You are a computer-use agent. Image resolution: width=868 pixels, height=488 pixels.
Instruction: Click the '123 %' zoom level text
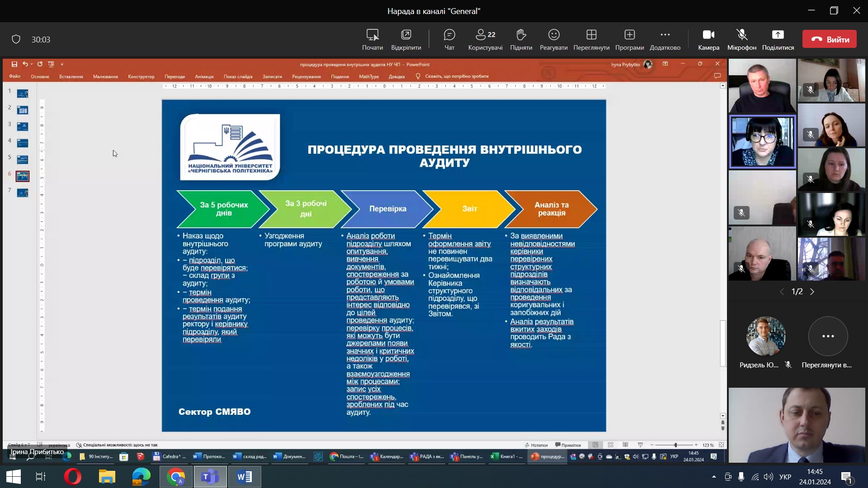pyautogui.click(x=708, y=445)
